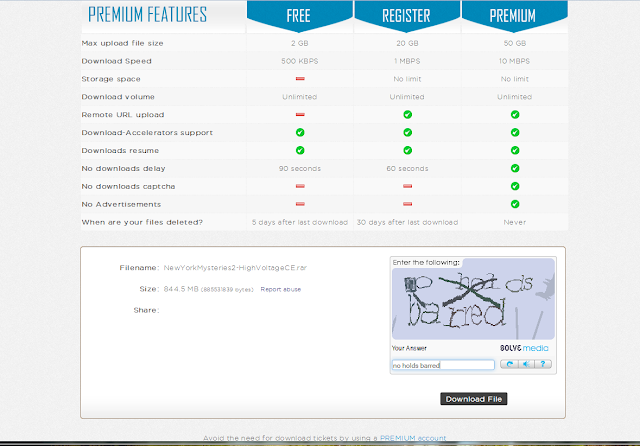Click the filename NewYorkMysteries2-HighVoltageCE.rar

235,268
